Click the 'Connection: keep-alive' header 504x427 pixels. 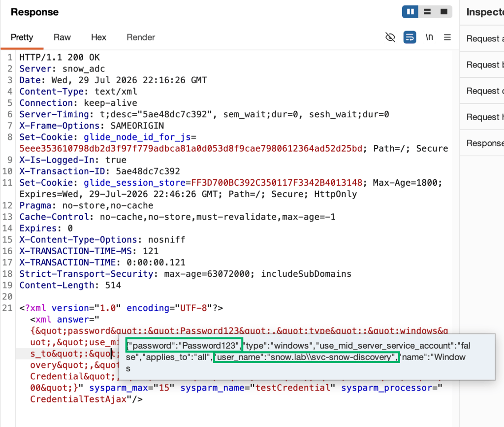(x=78, y=103)
